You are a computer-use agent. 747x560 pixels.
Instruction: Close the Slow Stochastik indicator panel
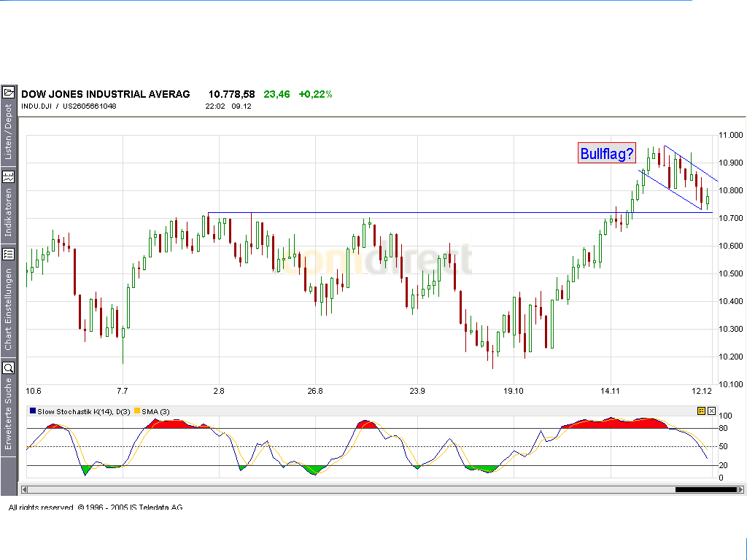tap(711, 411)
